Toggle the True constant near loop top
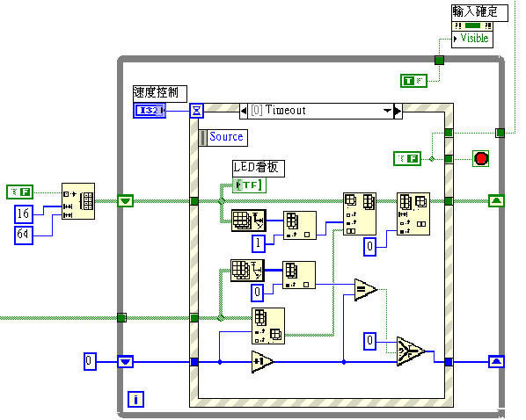The width and height of the screenshot is (526, 420). click(414, 81)
